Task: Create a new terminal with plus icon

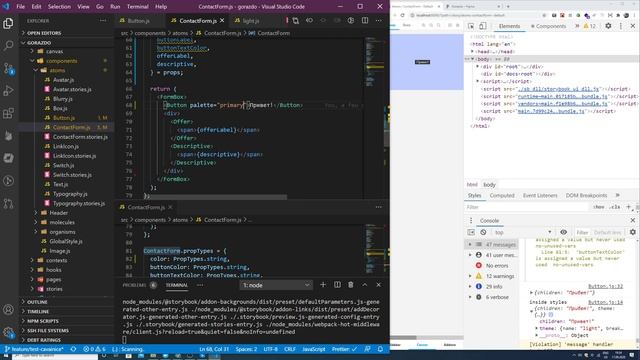Action: point(323,285)
